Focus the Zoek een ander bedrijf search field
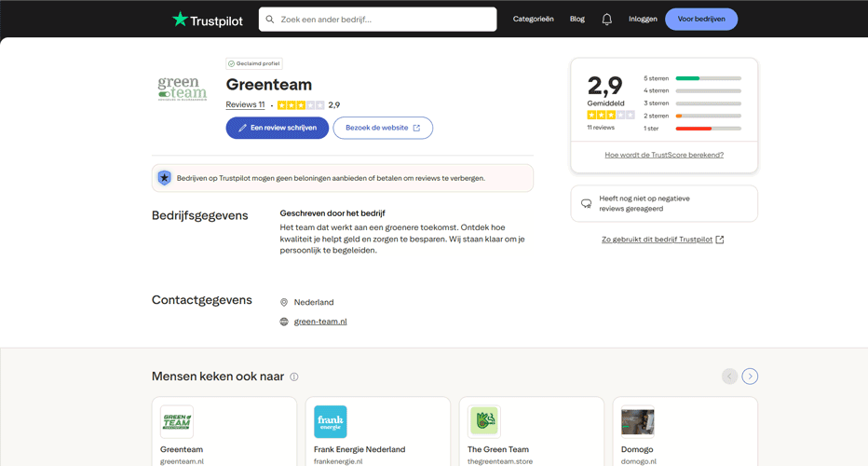The height and width of the screenshot is (466, 868). point(384,19)
